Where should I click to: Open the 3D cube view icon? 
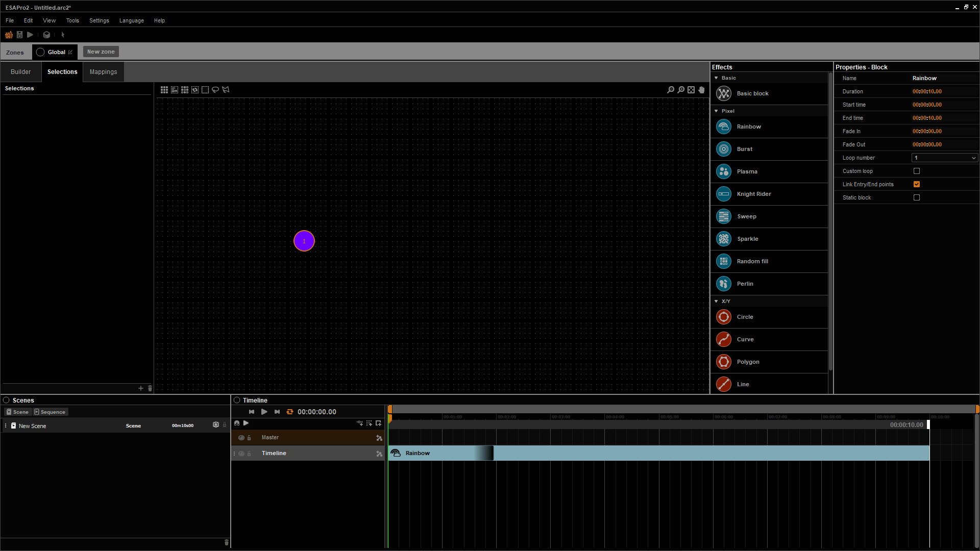(46, 35)
